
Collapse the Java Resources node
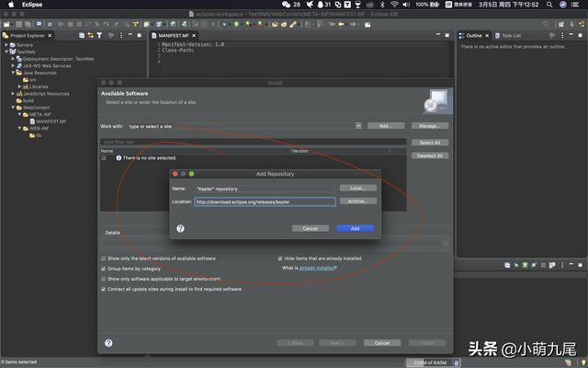point(13,73)
